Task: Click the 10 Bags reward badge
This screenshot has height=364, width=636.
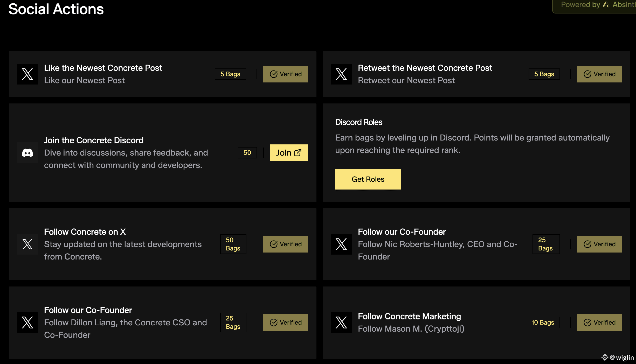Action: (543, 323)
